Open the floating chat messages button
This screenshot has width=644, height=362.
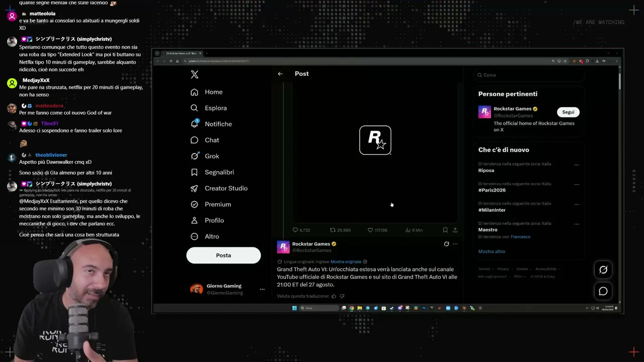pos(603,291)
